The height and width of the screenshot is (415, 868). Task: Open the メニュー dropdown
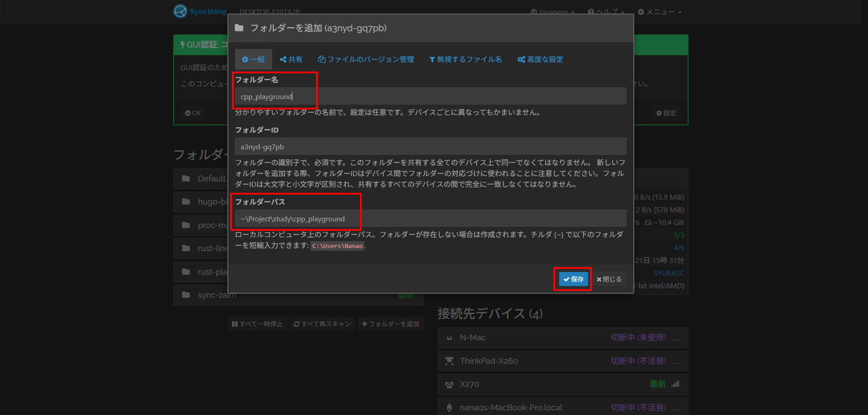pos(659,12)
